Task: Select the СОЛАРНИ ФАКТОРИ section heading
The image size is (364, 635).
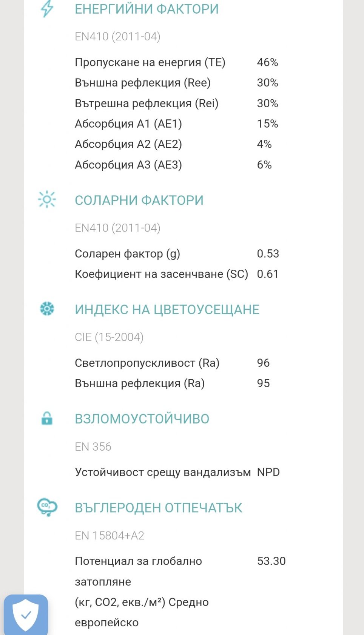Action: pyautogui.click(x=139, y=200)
